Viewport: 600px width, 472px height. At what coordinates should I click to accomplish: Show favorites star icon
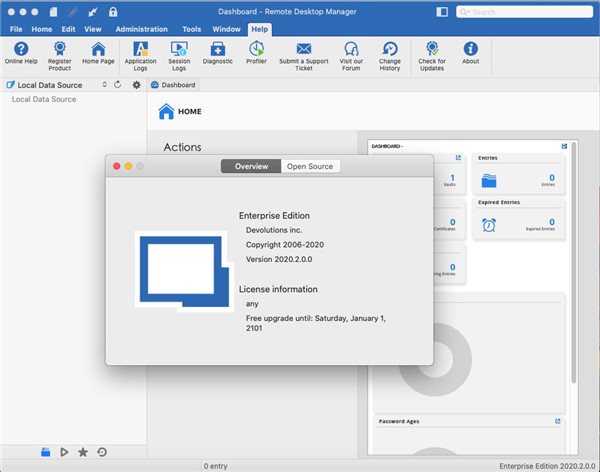(83, 452)
